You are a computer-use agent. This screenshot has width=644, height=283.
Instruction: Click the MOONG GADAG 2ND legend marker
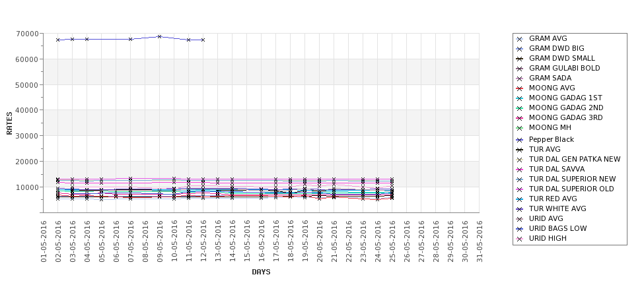tap(520, 108)
